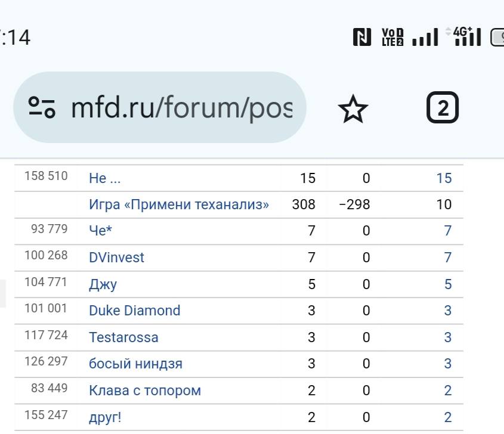Open the Джу user link

[x=103, y=284]
